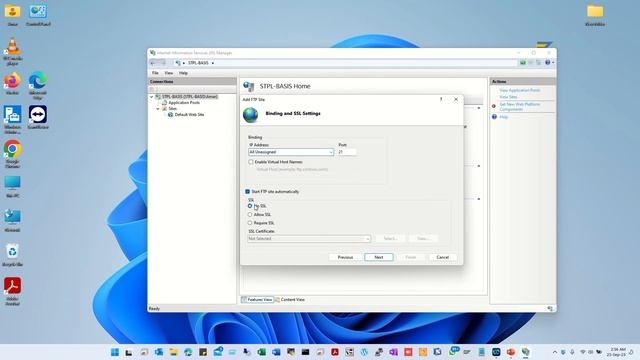Viewport: 640px width, 360px height.
Task: Click the blue help icon in IIS toolbar
Action: coord(548,63)
